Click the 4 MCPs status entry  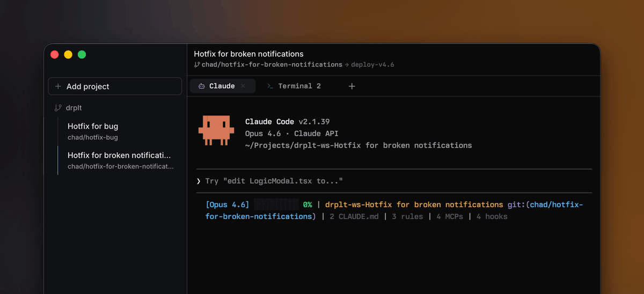450,217
